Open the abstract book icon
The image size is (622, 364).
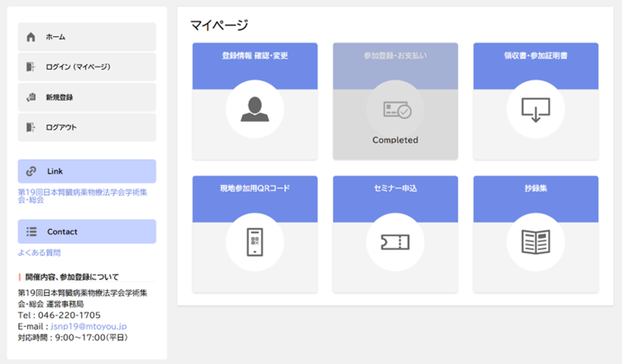pyautogui.click(x=536, y=242)
